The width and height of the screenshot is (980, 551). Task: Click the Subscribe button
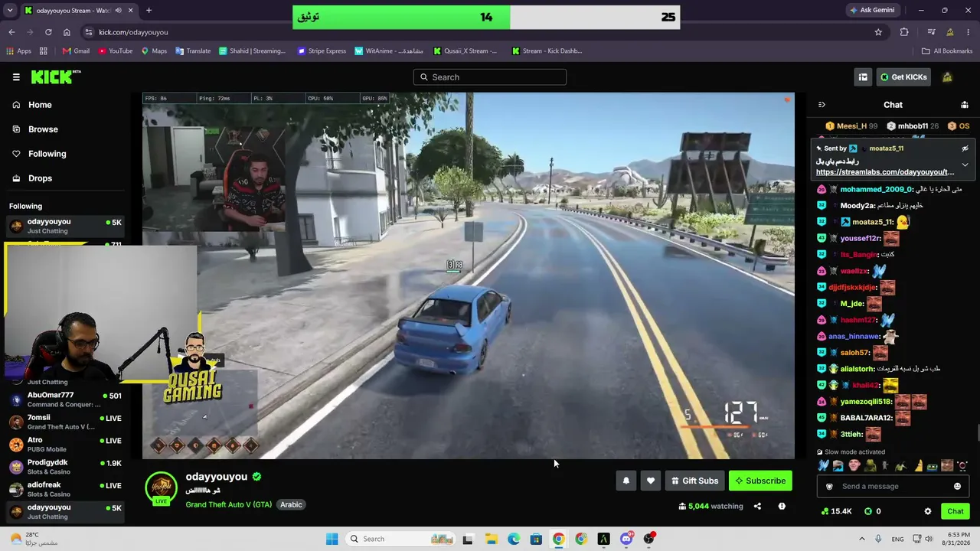point(760,481)
